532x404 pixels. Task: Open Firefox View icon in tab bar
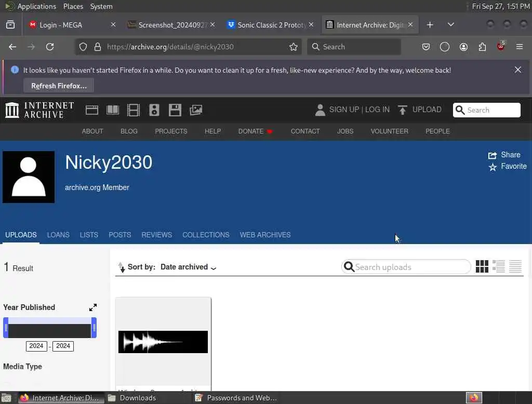pyautogui.click(x=10, y=25)
